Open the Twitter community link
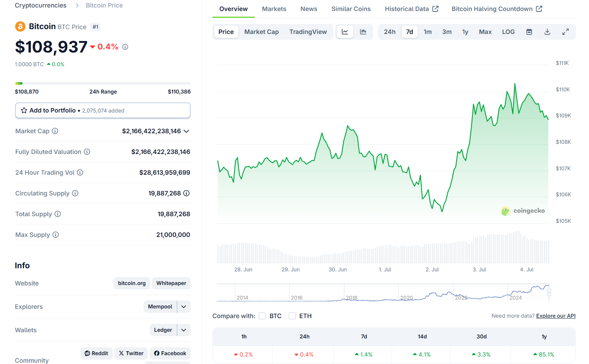The image size is (589, 364). tap(131, 353)
